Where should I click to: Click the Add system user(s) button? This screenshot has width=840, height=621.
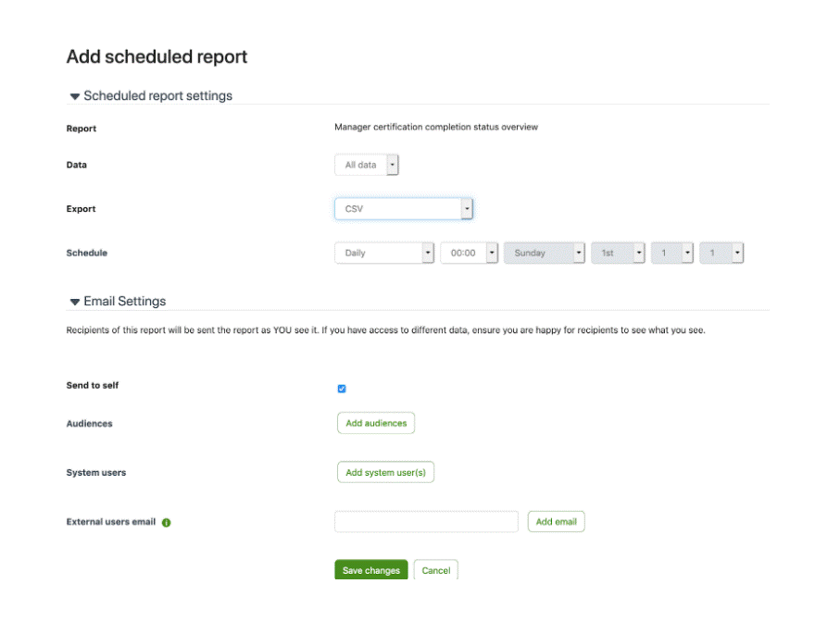click(385, 472)
